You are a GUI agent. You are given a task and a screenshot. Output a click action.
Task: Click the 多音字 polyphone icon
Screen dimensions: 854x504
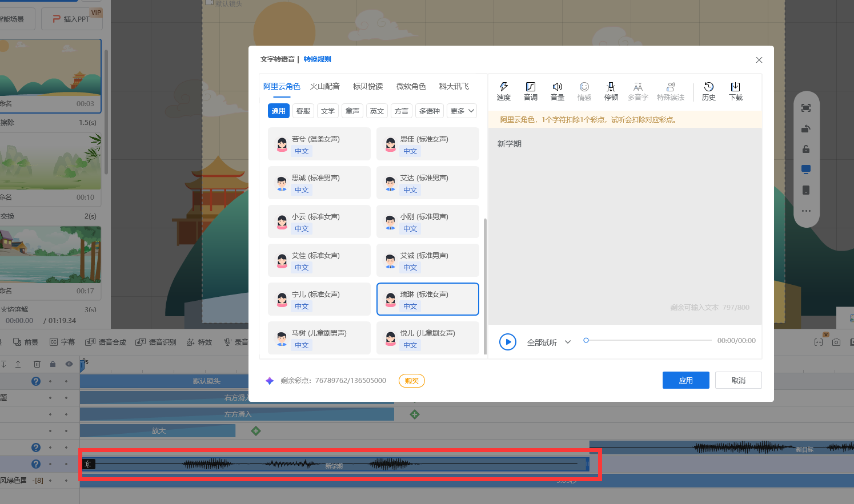[638, 91]
